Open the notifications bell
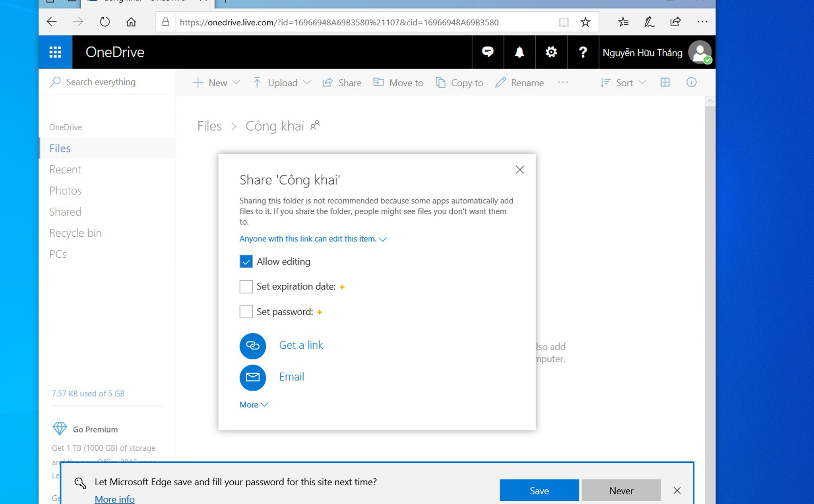The width and height of the screenshot is (814, 504). tap(519, 52)
